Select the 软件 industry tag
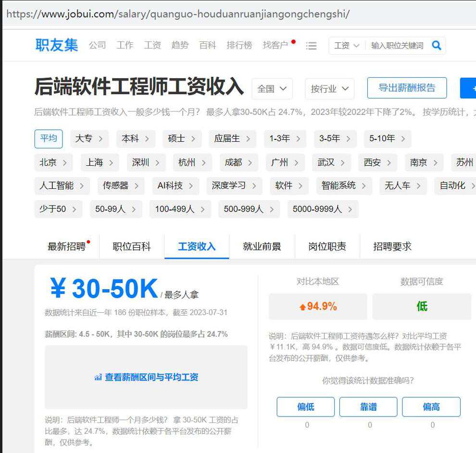476x453 pixels. (289, 186)
